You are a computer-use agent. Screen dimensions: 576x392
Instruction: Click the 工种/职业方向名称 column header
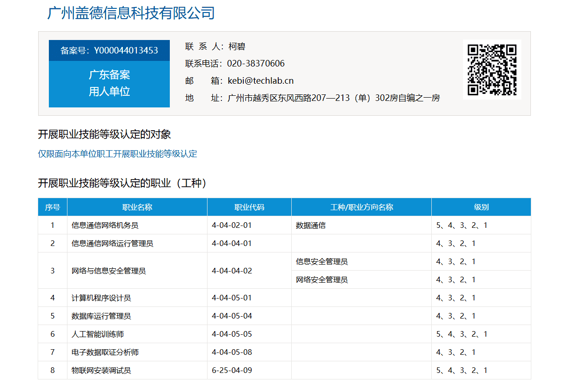coord(362,207)
